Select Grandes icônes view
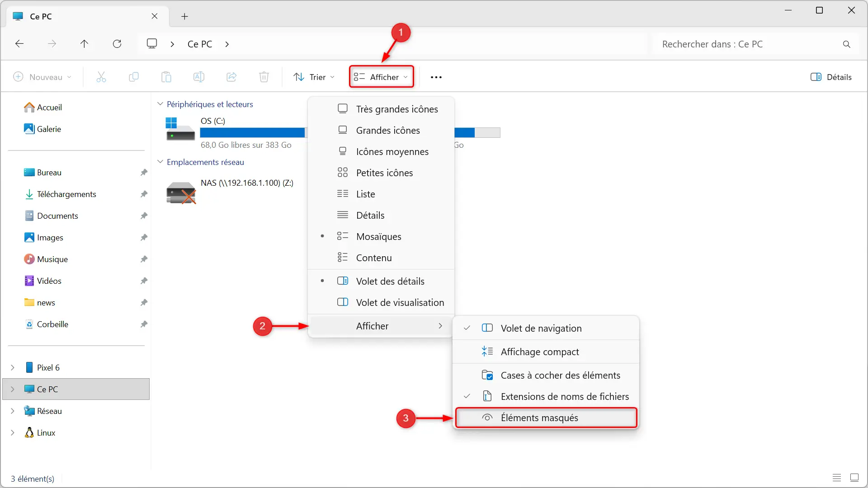 [x=381, y=130]
